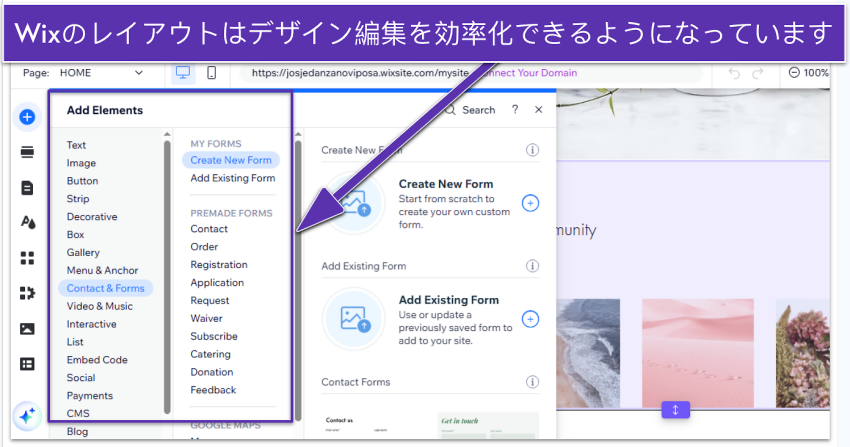Click Create New Form under My Forms
The width and height of the screenshot is (850, 447).
(231, 160)
